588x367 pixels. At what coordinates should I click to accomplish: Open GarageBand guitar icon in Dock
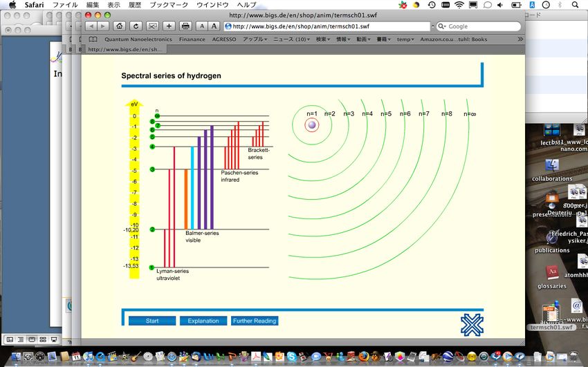click(136, 357)
